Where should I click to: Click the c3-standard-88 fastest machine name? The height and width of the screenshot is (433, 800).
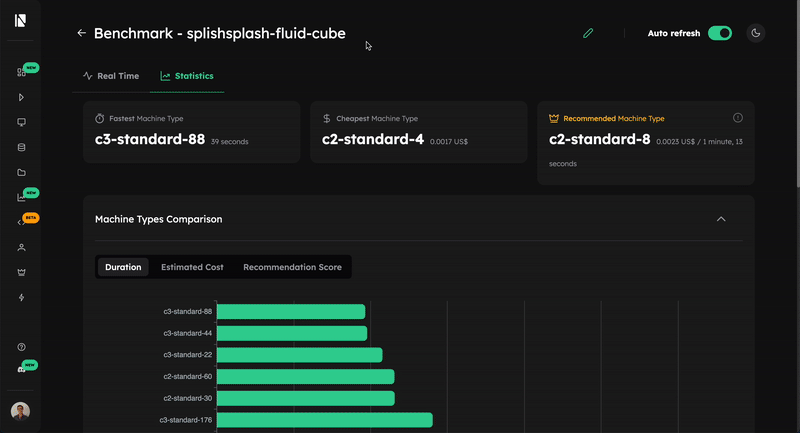coord(150,139)
